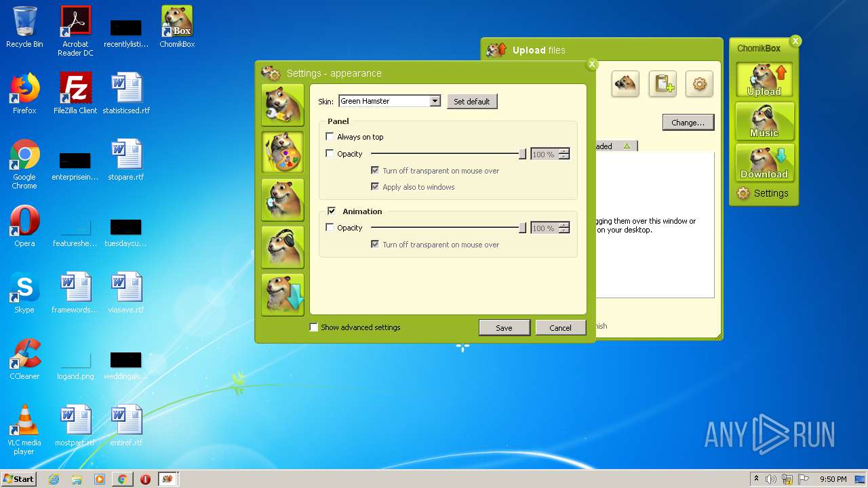Enable Animation Opacity checkbox
This screenshot has width=868, height=488.
coord(330,228)
